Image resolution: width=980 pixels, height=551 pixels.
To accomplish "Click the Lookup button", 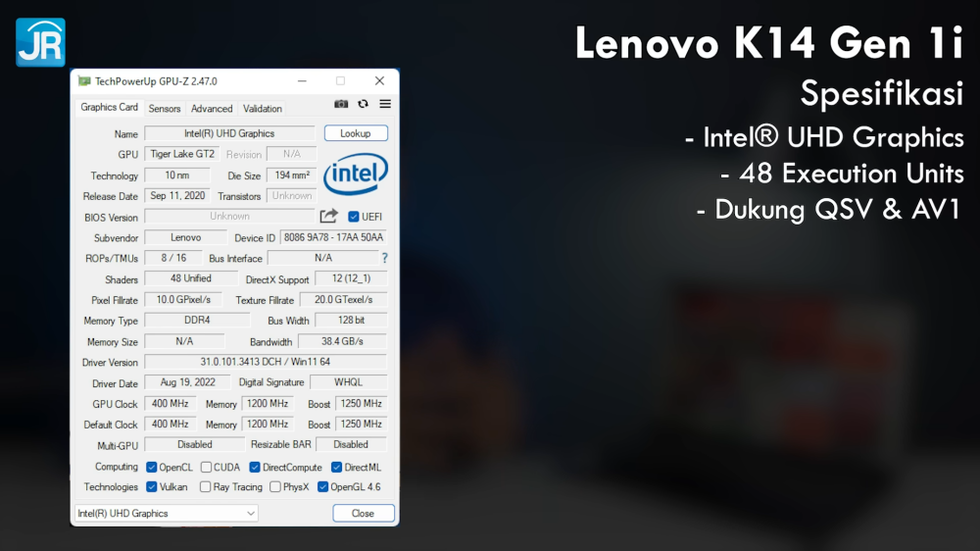I will [356, 133].
